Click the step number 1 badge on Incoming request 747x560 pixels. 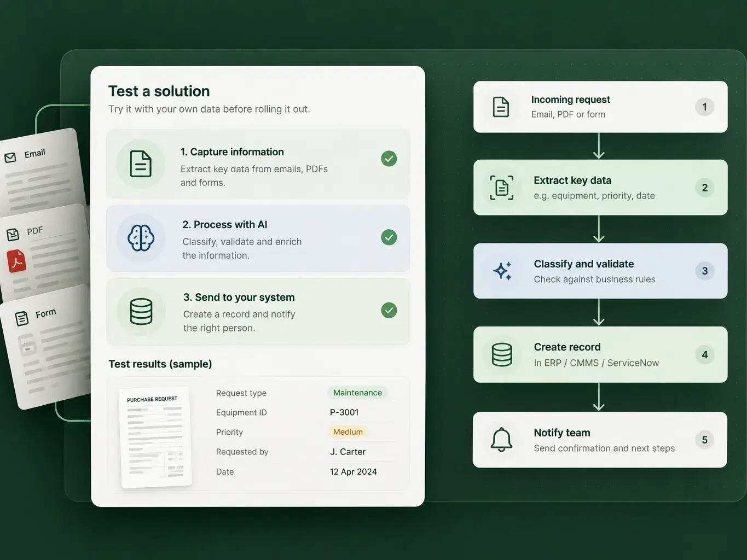705,107
